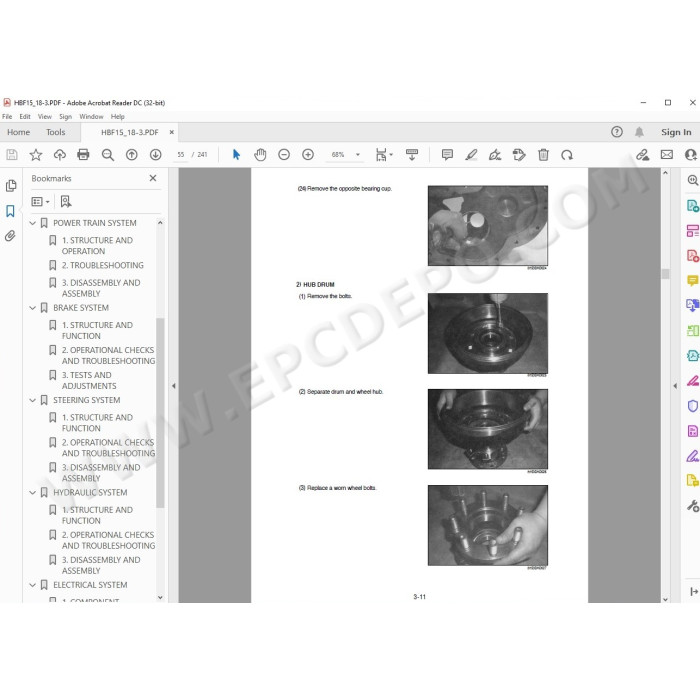700x700 pixels.
Task: Open More Tools wrench in right pane
Action: point(692,506)
